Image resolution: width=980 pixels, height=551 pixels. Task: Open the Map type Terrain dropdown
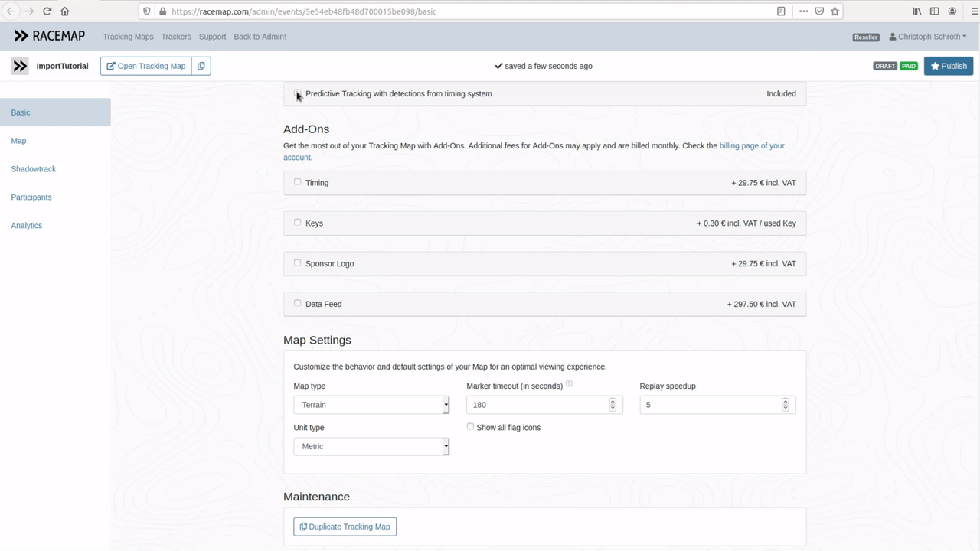[371, 405]
